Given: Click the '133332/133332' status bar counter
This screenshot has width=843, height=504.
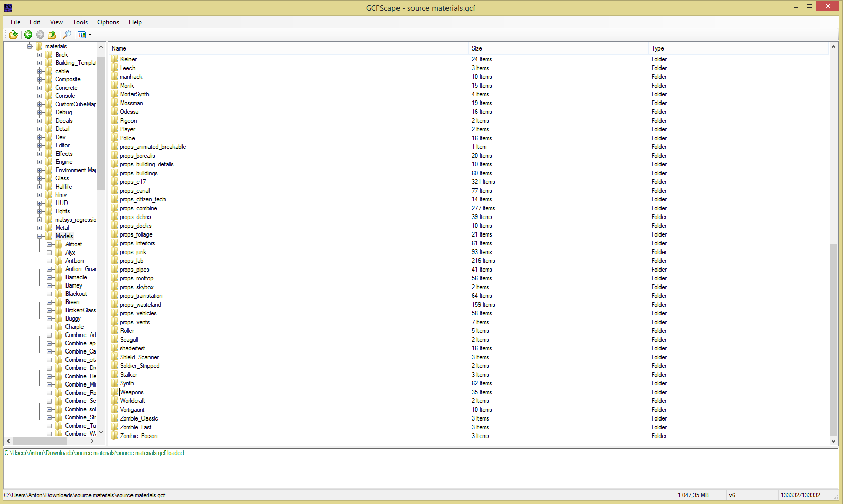Looking at the screenshot, I should [x=801, y=495].
